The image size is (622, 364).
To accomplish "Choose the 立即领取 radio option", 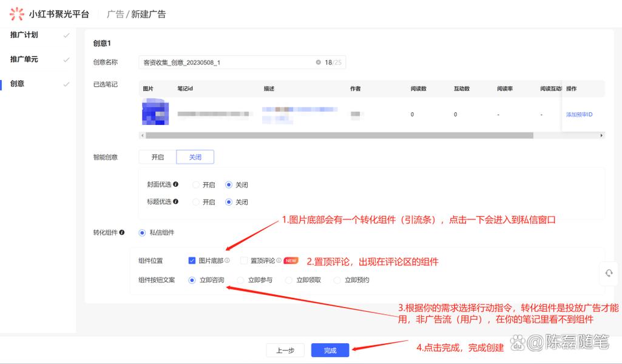I will coord(289,280).
